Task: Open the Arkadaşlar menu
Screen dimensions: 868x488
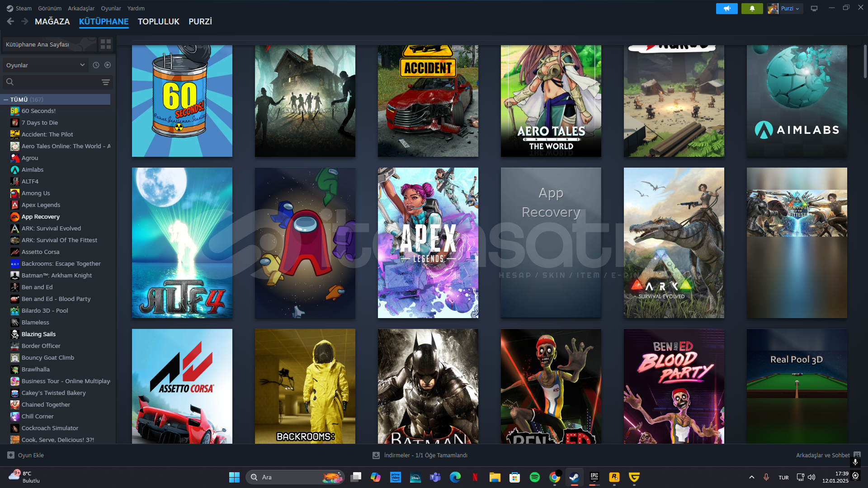Action: pos(81,8)
